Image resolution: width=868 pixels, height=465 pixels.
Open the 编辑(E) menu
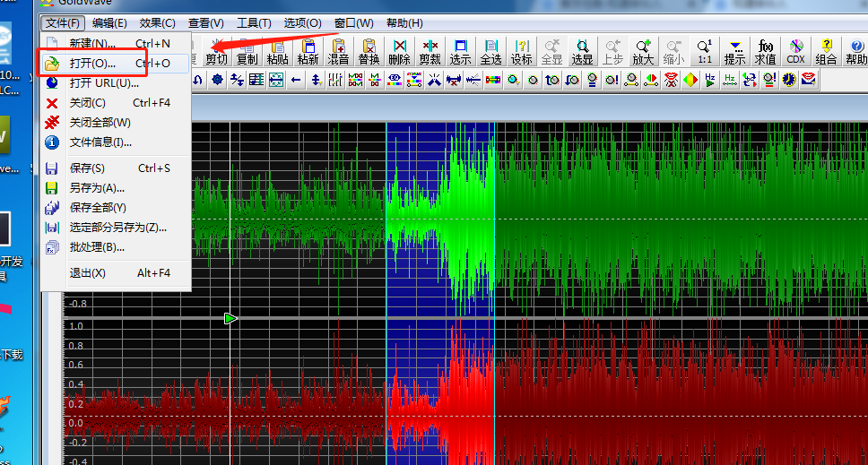click(x=109, y=23)
